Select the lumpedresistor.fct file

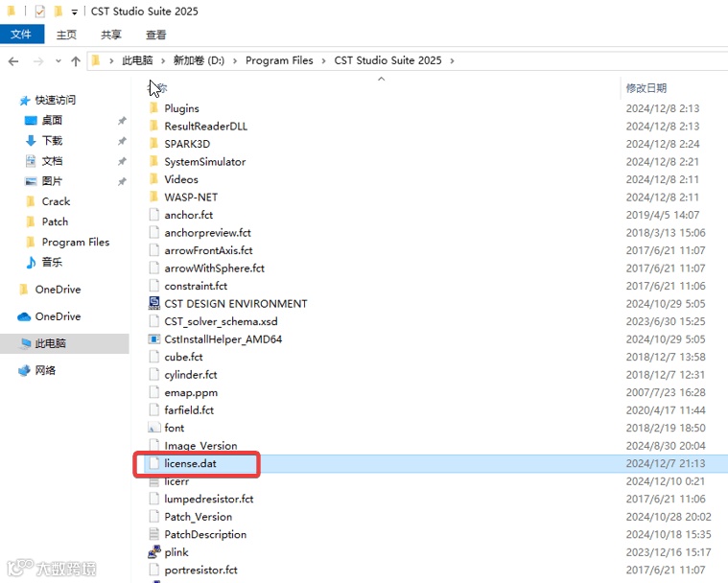pyautogui.click(x=209, y=499)
